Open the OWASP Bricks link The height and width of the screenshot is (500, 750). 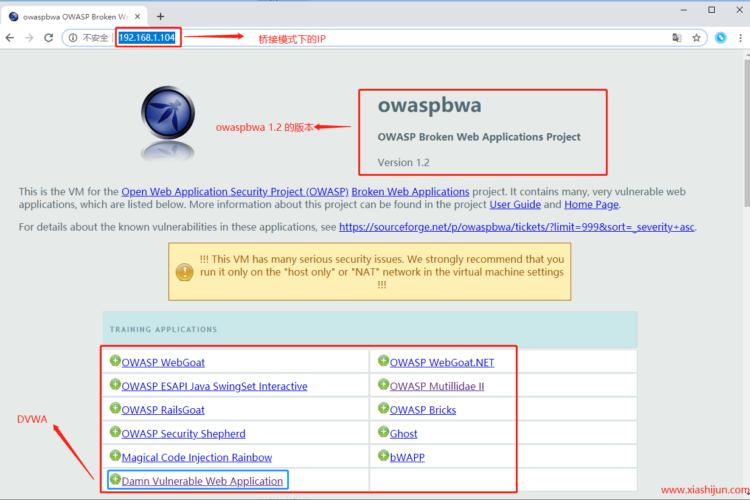(423, 410)
